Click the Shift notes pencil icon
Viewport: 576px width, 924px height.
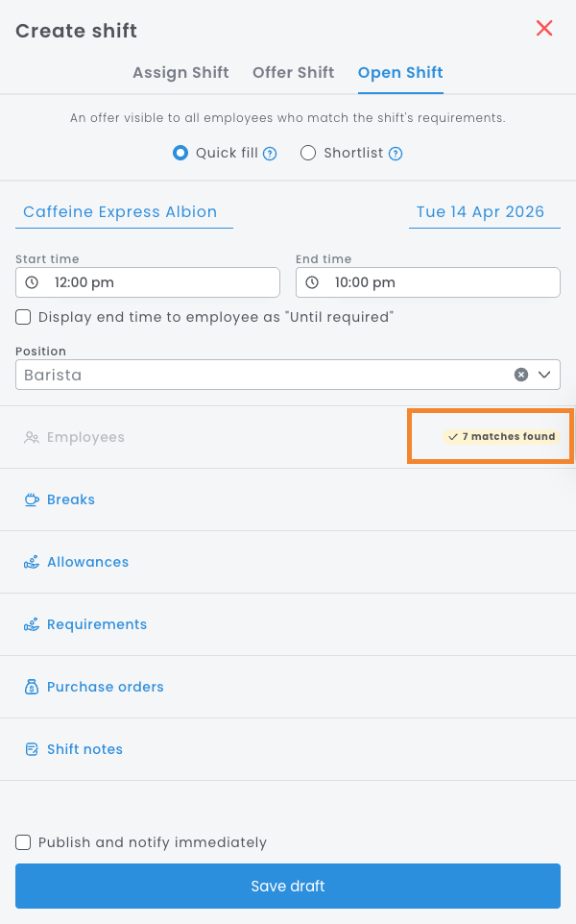[32, 749]
